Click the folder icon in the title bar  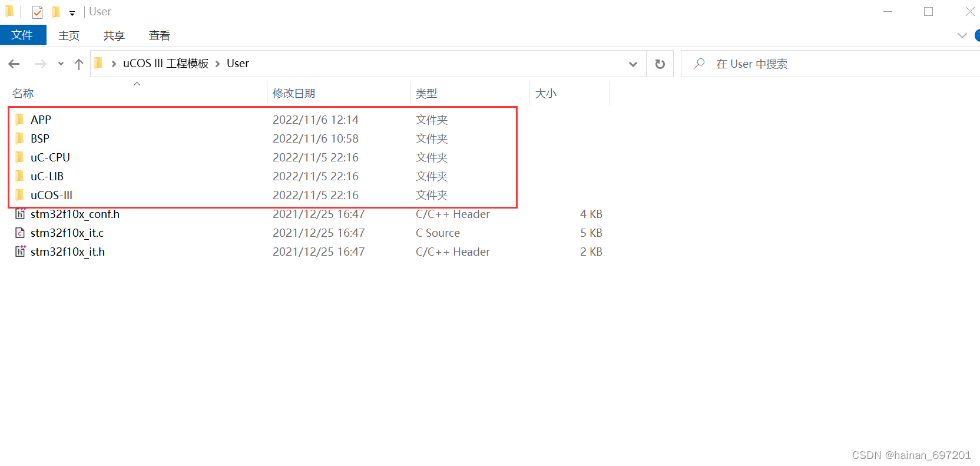click(9, 11)
